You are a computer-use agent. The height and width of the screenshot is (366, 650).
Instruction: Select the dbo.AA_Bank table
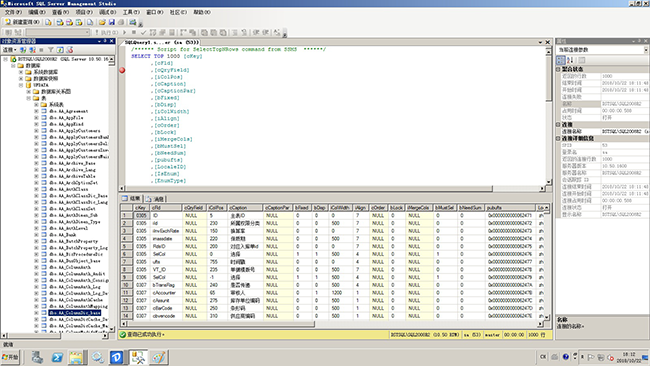click(62, 235)
